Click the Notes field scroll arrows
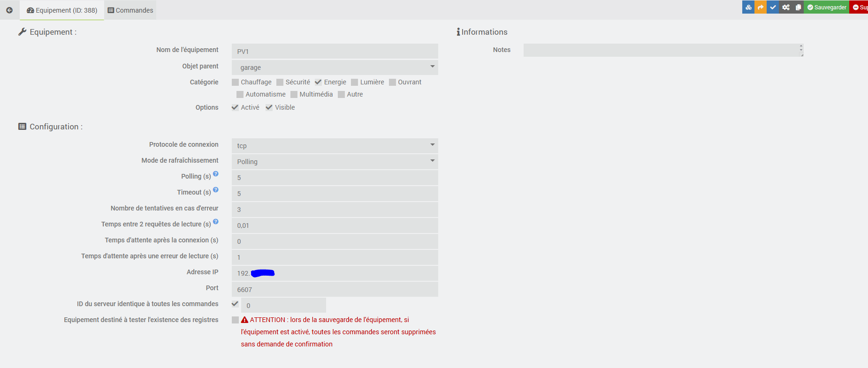Image resolution: width=868 pixels, height=368 pixels. (801, 48)
